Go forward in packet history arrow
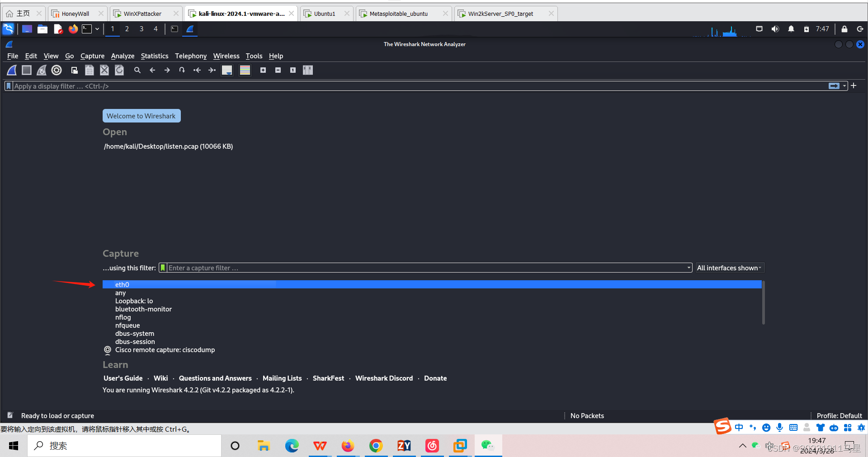 (x=167, y=70)
